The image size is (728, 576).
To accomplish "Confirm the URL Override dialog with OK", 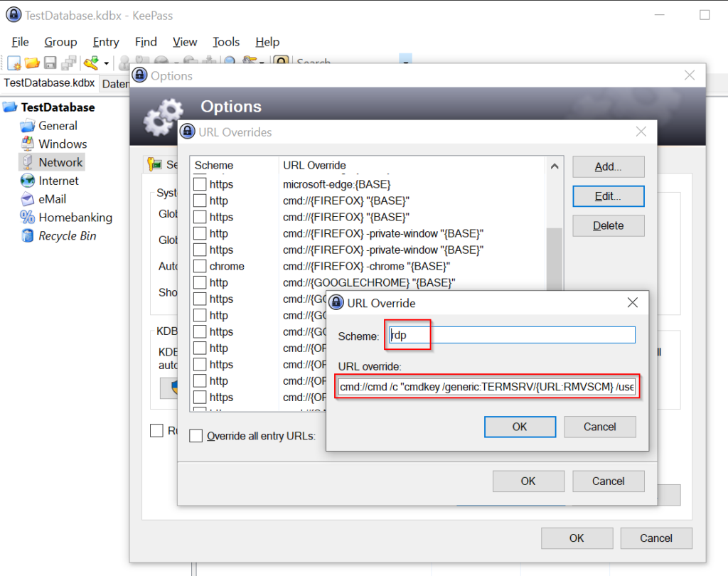I will click(x=520, y=427).
